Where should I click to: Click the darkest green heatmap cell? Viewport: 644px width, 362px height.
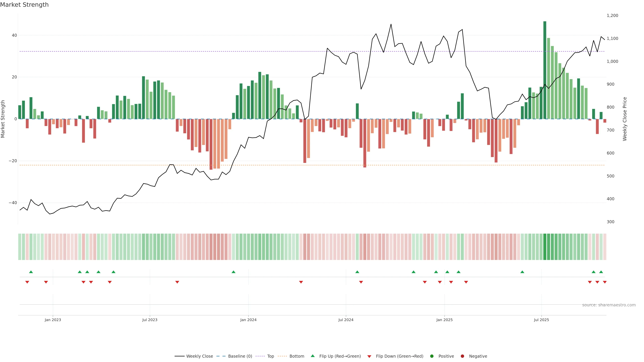point(545,247)
